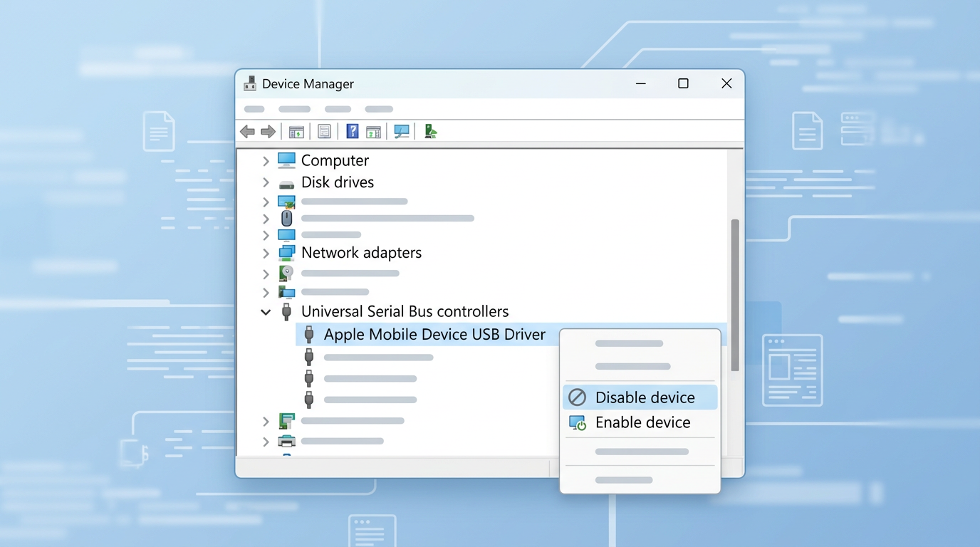This screenshot has width=980, height=547.
Task: Click the Forward navigation arrow
Action: point(269,131)
